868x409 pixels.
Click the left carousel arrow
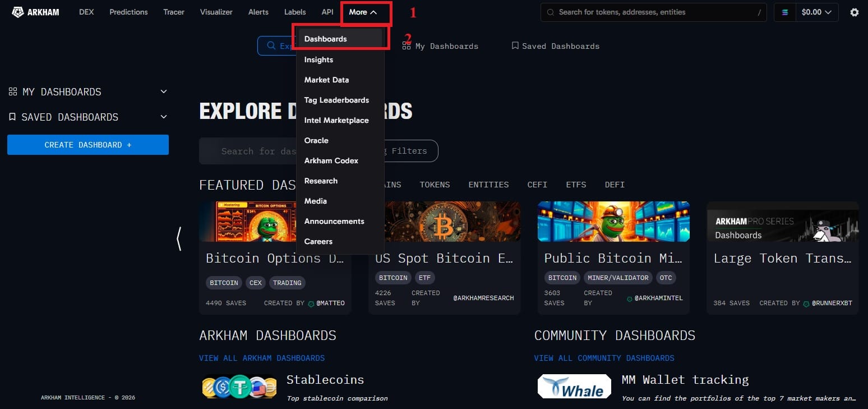[x=179, y=238]
